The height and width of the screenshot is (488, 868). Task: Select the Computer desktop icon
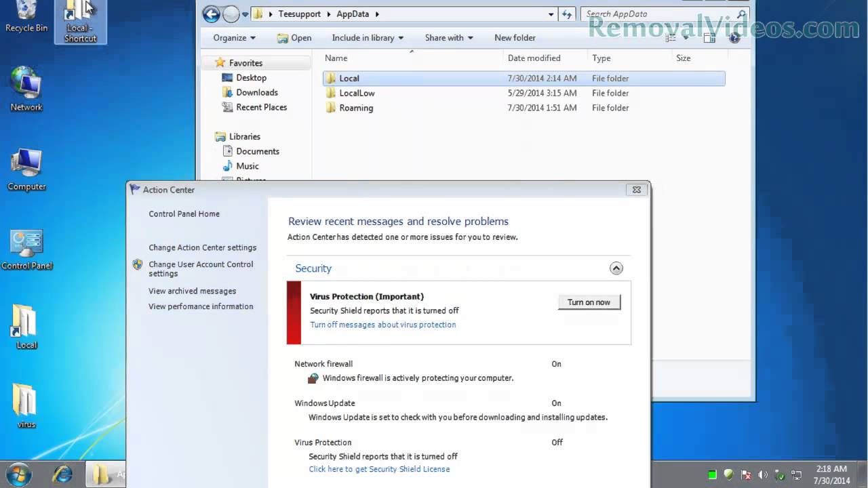click(26, 169)
